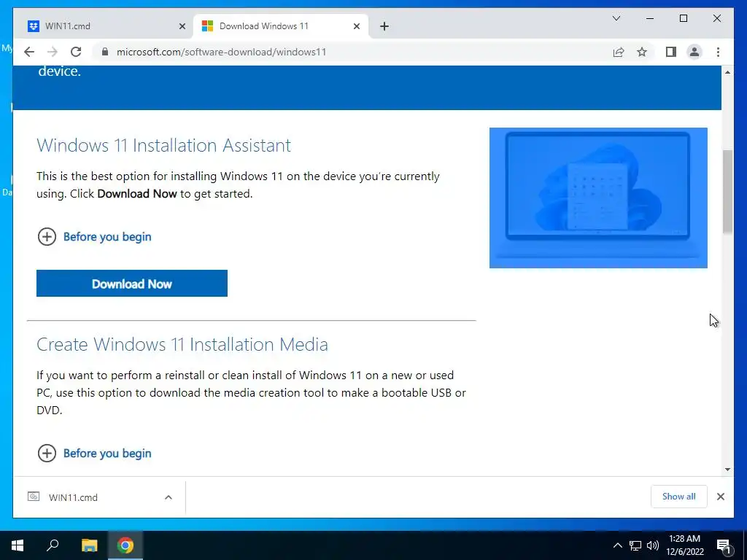This screenshot has width=747, height=560.
Task: Click the Windows 11 Installation Assistant heading
Action: 164,145
